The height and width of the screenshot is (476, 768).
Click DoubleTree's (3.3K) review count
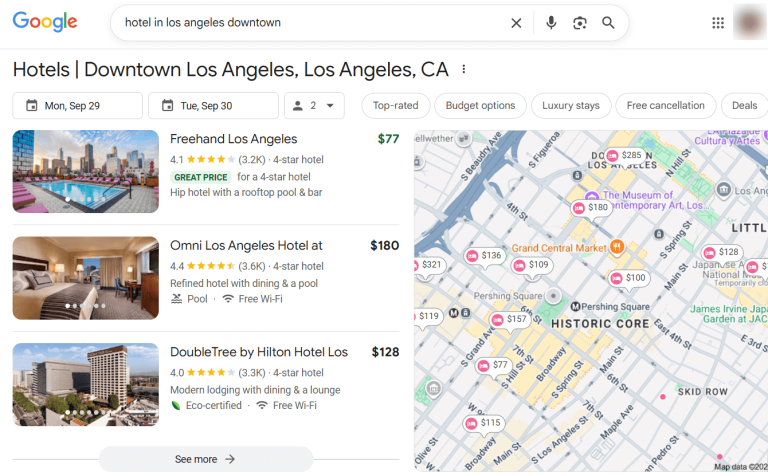click(x=252, y=373)
